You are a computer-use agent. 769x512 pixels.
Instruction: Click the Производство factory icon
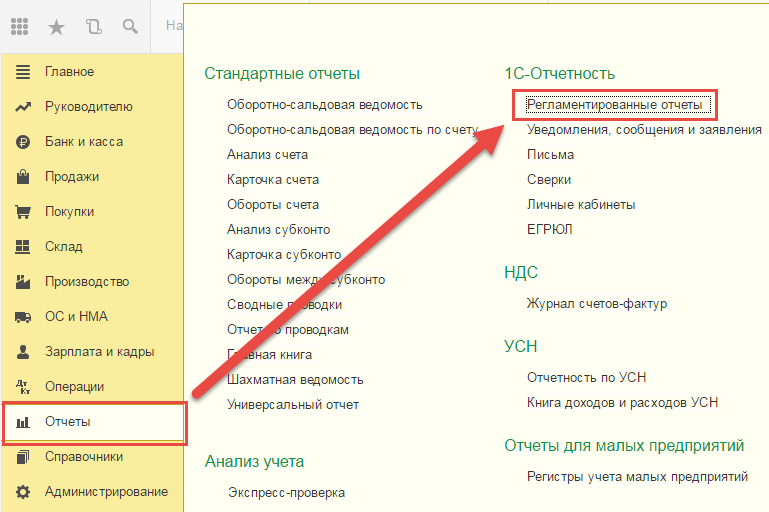pyautogui.click(x=23, y=282)
